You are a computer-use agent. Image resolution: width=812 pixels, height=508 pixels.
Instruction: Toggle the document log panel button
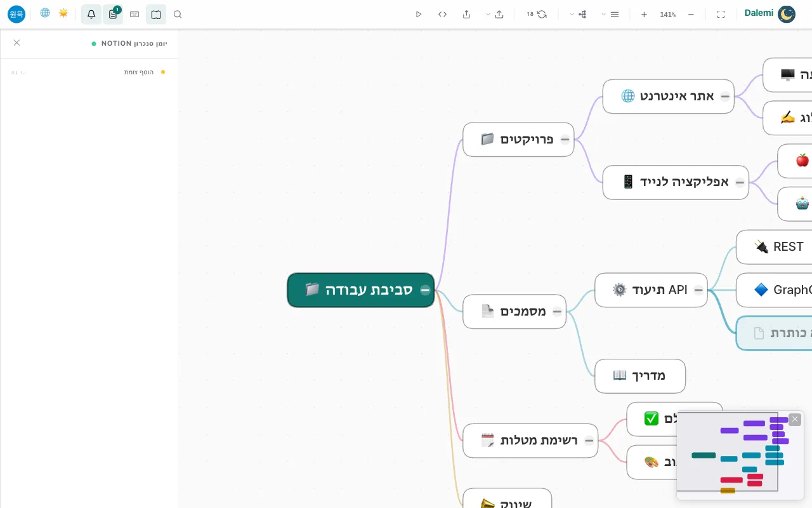pyautogui.click(x=113, y=14)
